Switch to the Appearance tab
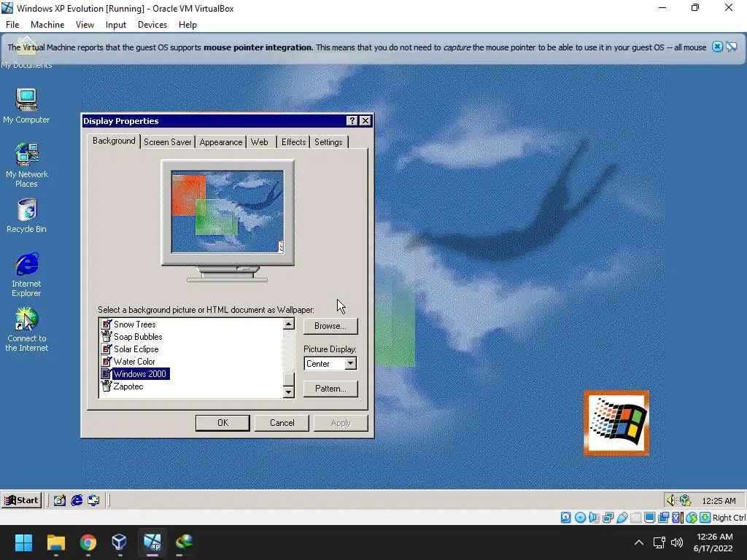This screenshot has height=560, width=747. point(220,142)
